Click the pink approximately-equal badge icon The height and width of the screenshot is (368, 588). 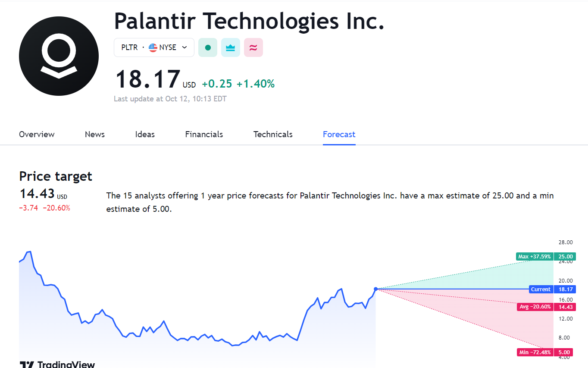pyautogui.click(x=253, y=47)
